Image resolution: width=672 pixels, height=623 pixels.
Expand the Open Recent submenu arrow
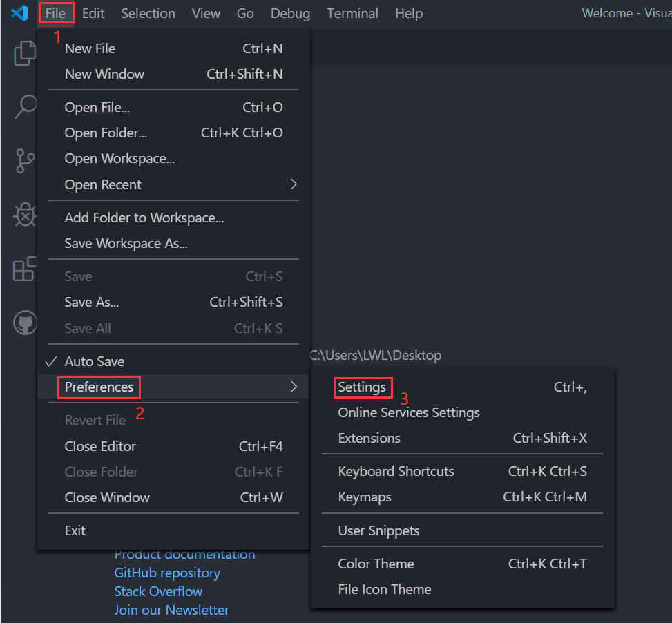click(x=294, y=184)
